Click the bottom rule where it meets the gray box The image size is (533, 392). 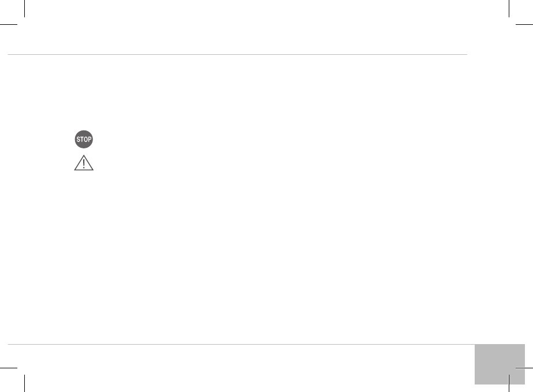(474, 345)
